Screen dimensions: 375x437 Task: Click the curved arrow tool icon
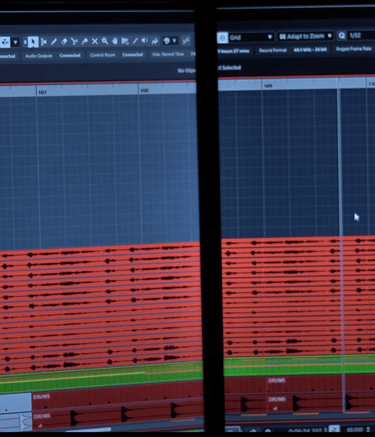(x=155, y=41)
